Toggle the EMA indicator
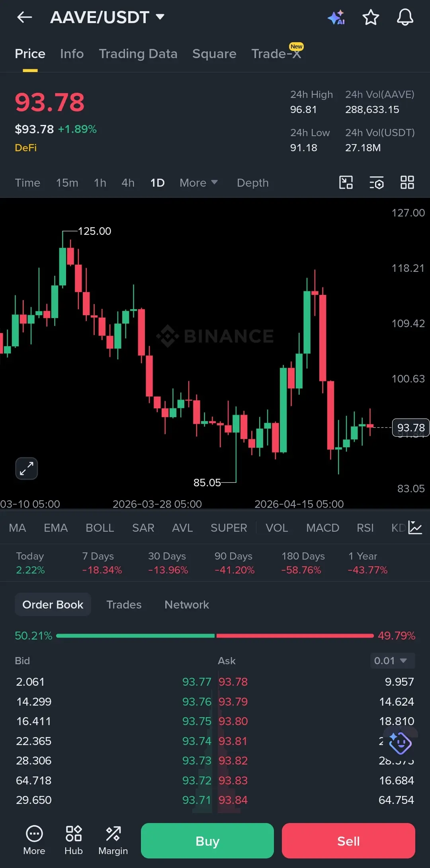Screen dimensions: 430x868 [56, 528]
